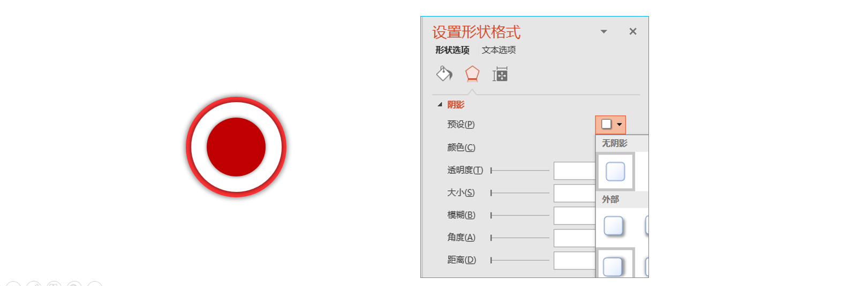This screenshot has height=286, width=868.
Task: Click the 大小(S) slider track
Action: pos(520,193)
